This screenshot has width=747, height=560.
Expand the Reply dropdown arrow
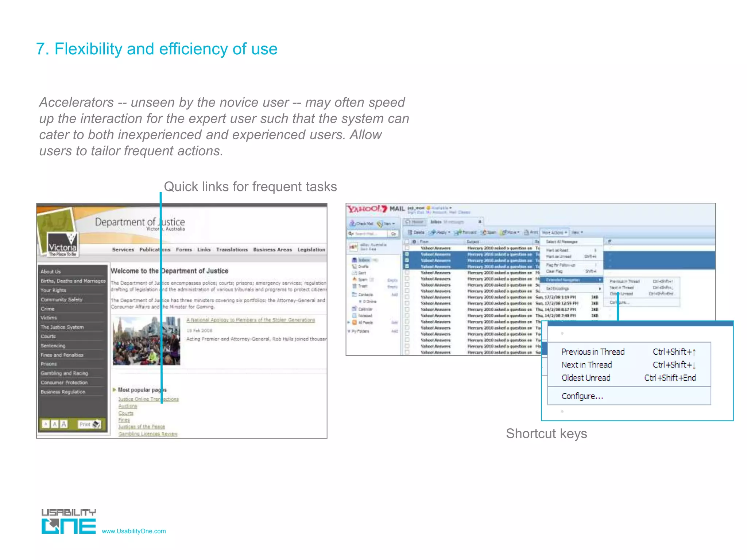449,233
